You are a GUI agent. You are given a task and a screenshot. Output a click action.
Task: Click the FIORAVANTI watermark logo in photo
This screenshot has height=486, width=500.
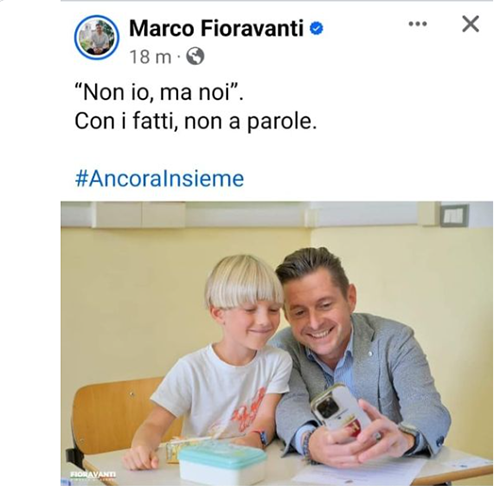point(93,475)
